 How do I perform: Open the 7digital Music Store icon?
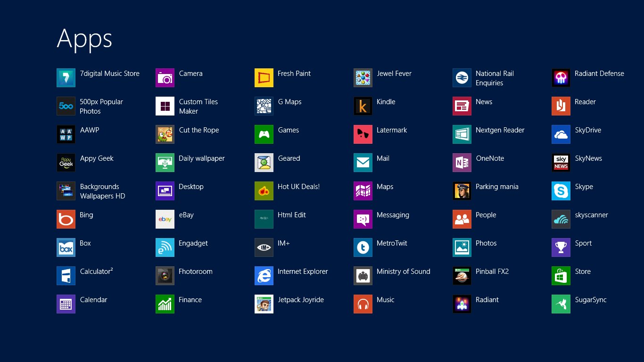(66, 78)
